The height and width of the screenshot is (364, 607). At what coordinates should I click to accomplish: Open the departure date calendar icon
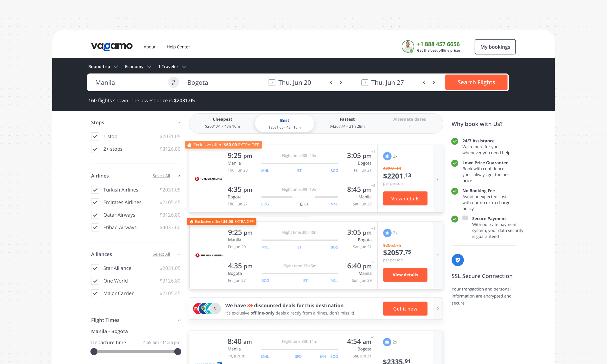click(x=272, y=82)
